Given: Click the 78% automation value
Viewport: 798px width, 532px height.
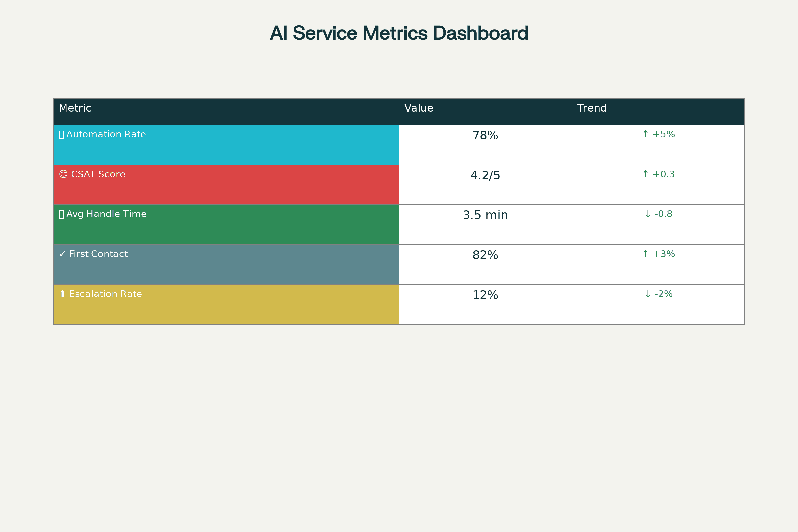Looking at the screenshot, I should coord(485,135).
